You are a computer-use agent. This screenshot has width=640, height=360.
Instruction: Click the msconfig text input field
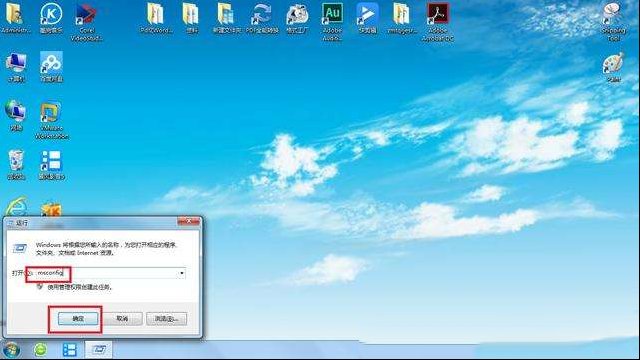click(106, 273)
